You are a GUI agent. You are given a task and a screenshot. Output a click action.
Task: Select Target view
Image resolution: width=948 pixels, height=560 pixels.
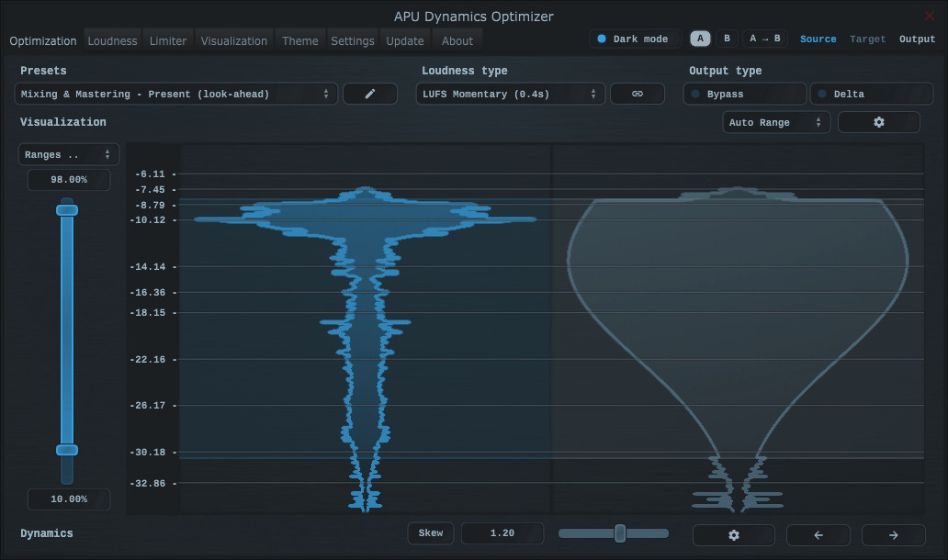867,39
